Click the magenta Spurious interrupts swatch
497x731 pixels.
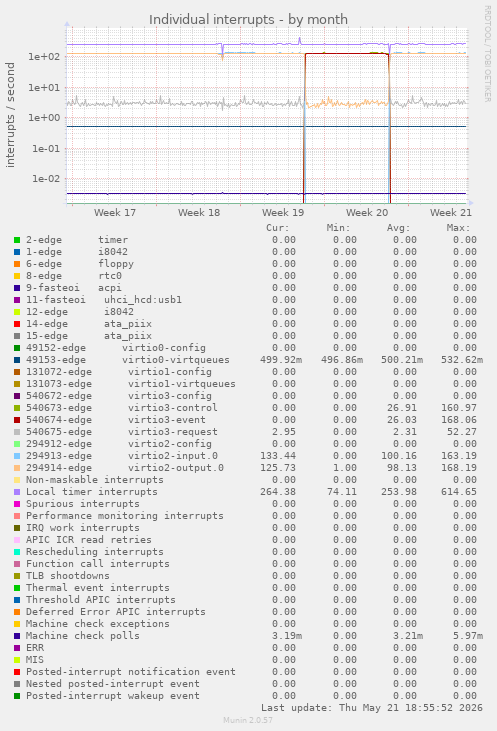click(17, 504)
